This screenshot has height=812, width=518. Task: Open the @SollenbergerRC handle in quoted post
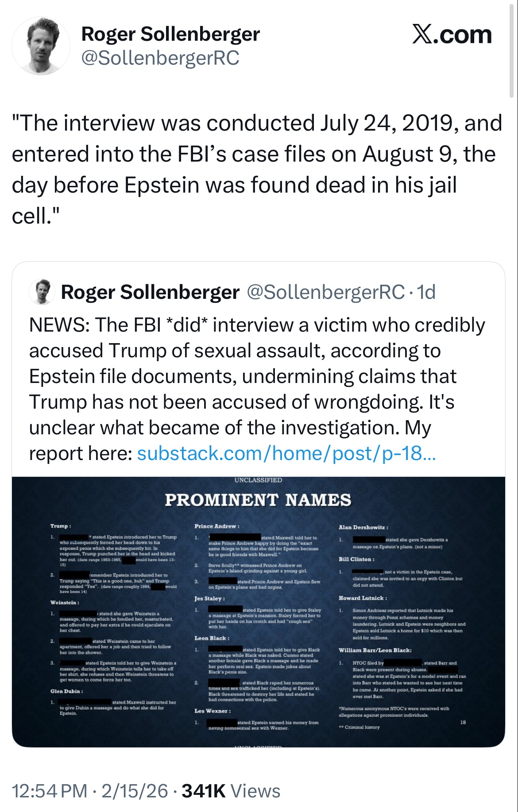(325, 292)
